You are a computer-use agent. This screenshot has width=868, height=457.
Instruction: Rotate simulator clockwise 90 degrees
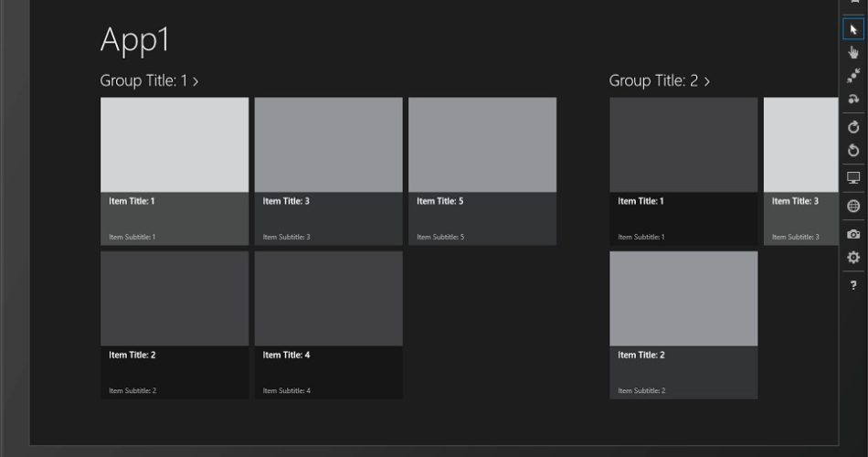click(x=853, y=127)
